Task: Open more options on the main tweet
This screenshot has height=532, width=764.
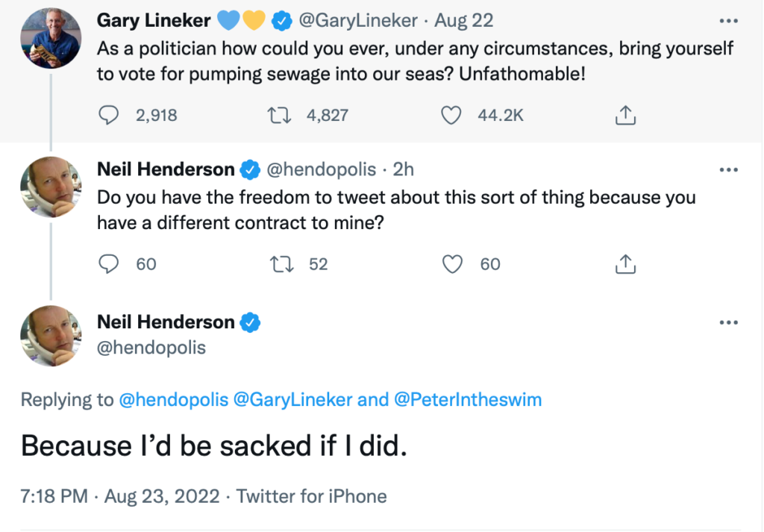Action: click(727, 322)
